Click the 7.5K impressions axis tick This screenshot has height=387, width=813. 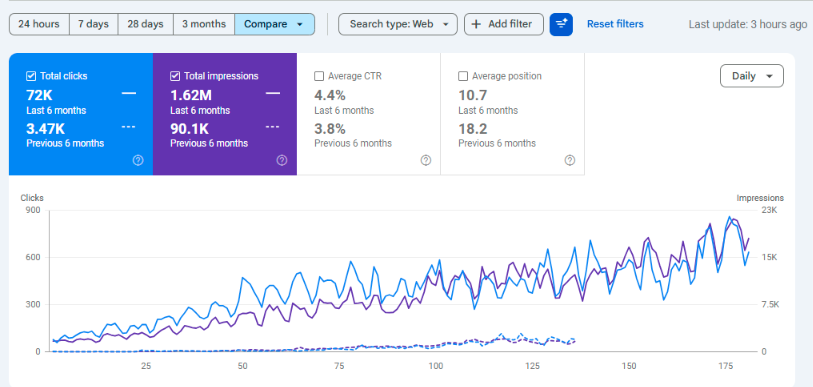coord(770,305)
